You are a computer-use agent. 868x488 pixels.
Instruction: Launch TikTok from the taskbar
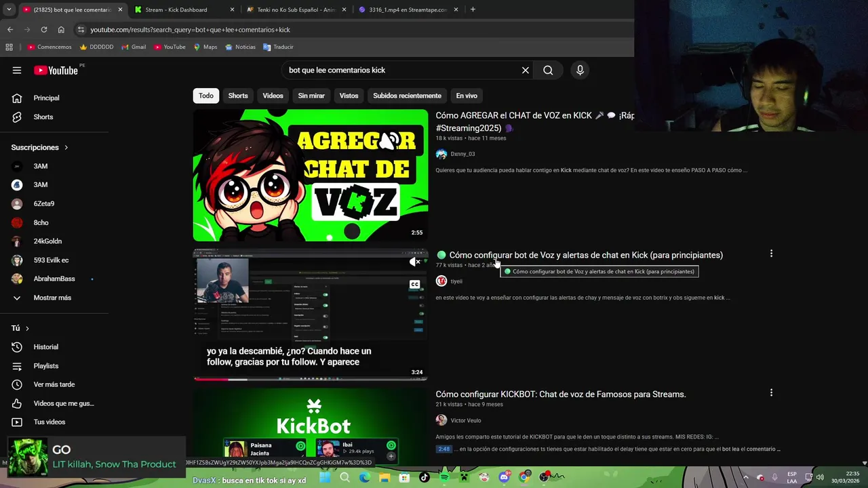click(x=425, y=477)
